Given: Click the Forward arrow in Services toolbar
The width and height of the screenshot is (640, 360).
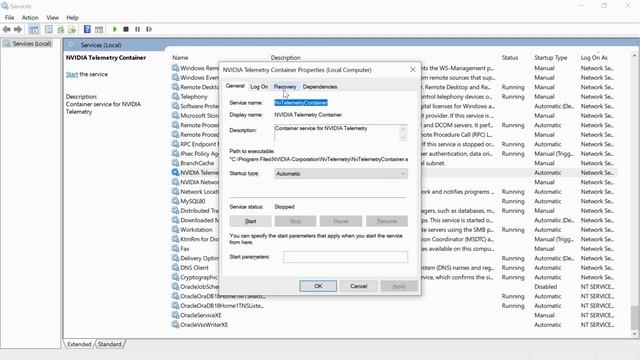Looking at the screenshot, I should (18, 29).
